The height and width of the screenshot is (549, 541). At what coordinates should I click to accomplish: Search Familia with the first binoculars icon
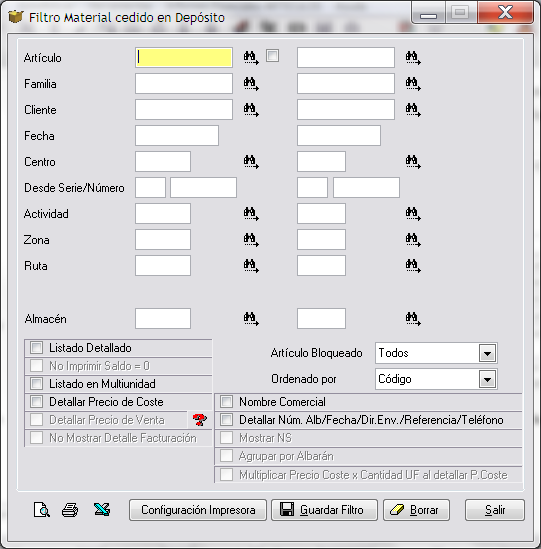tap(251, 84)
